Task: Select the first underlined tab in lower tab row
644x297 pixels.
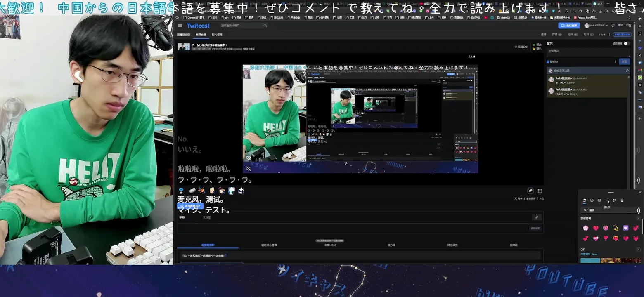Action: (x=208, y=245)
